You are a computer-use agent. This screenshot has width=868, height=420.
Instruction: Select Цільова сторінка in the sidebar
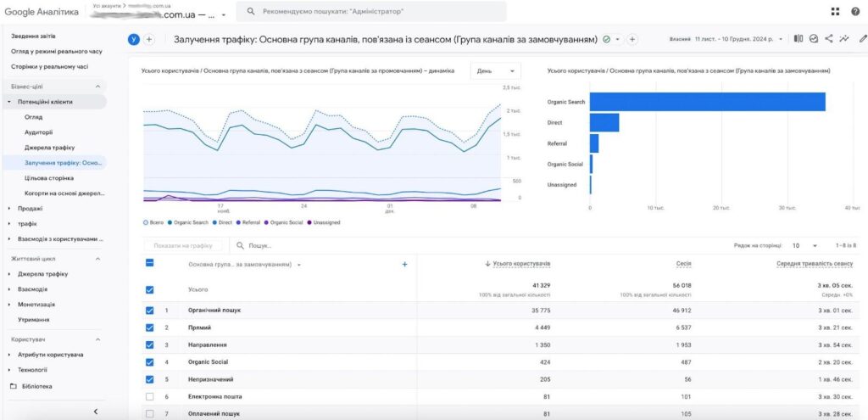(49, 178)
